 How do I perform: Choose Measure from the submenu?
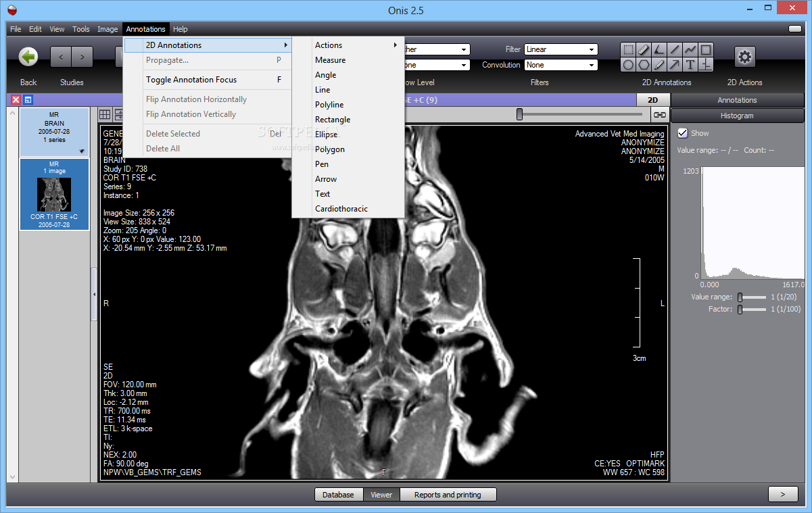(x=348, y=60)
